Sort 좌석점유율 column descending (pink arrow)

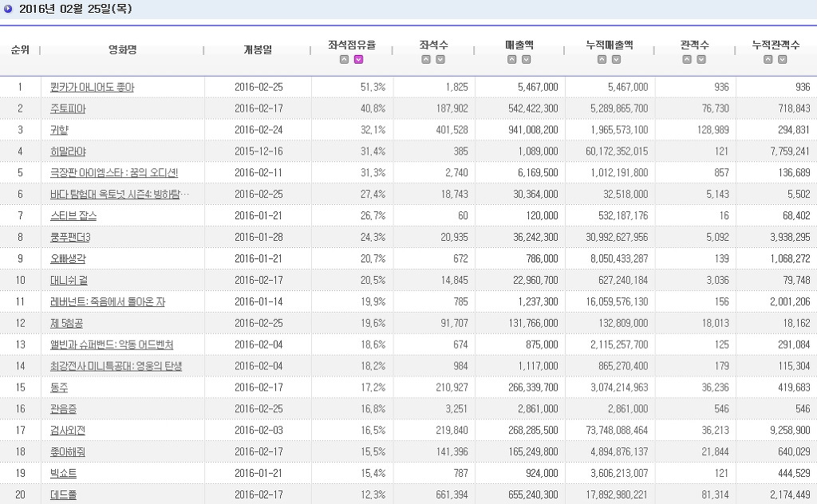(x=359, y=60)
